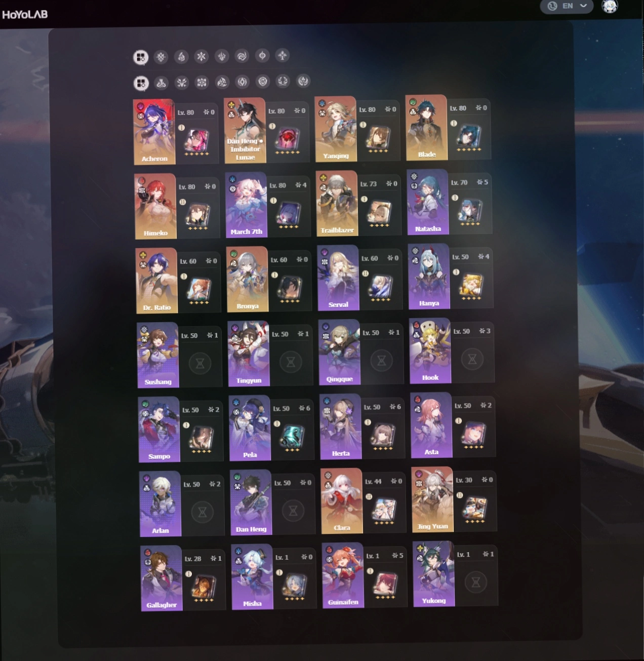Select the All paths filter icon
Image resolution: width=644 pixels, height=661 pixels.
[141, 83]
